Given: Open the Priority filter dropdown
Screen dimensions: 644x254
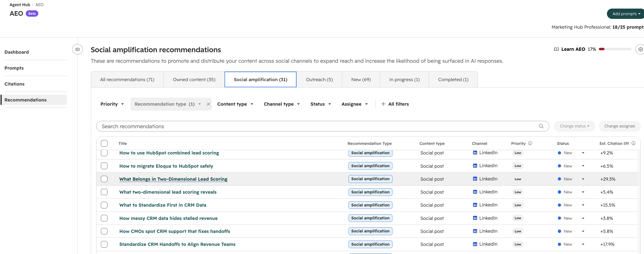Looking at the screenshot, I should [x=112, y=104].
